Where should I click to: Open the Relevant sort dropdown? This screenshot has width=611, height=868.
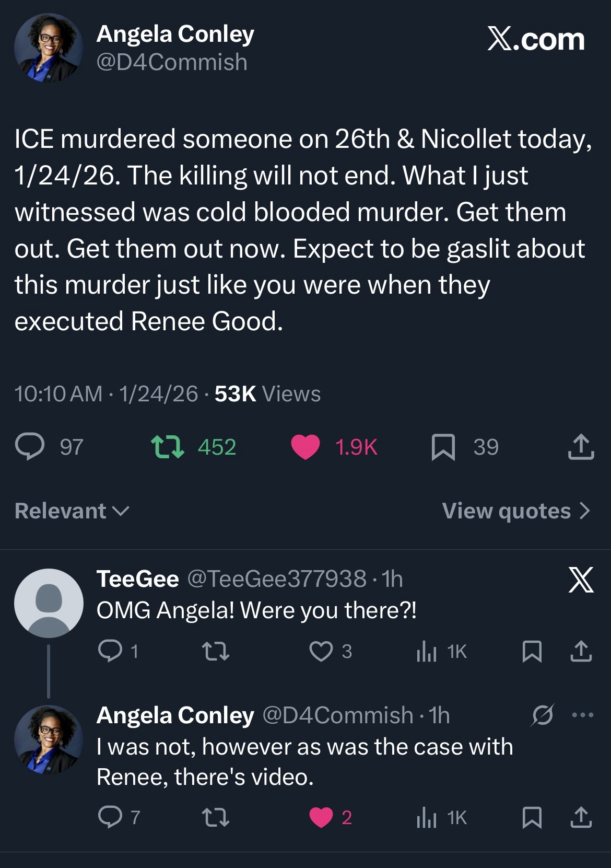(72, 511)
